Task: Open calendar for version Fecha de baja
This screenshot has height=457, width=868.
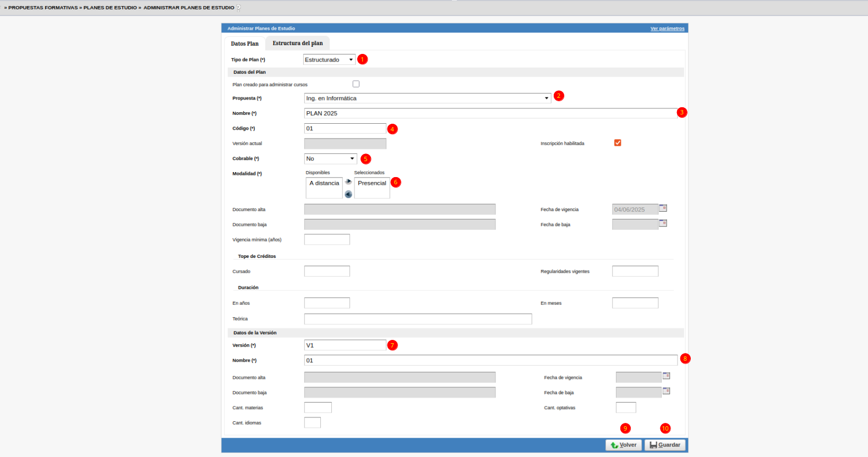Action: point(666,391)
